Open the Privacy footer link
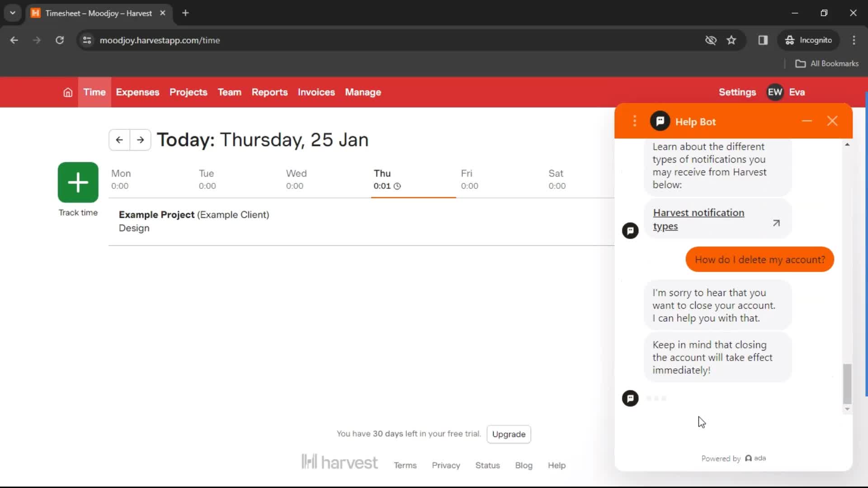The height and width of the screenshot is (488, 868). click(446, 465)
